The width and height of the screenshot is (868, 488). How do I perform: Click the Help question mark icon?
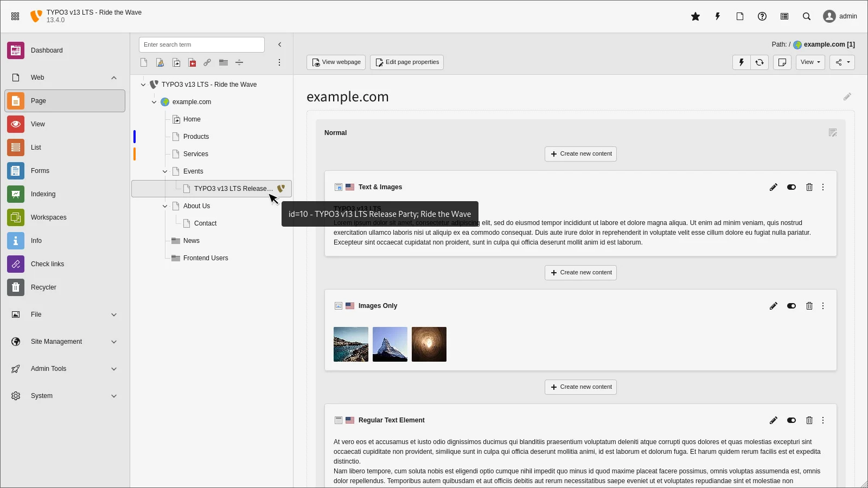[762, 16]
